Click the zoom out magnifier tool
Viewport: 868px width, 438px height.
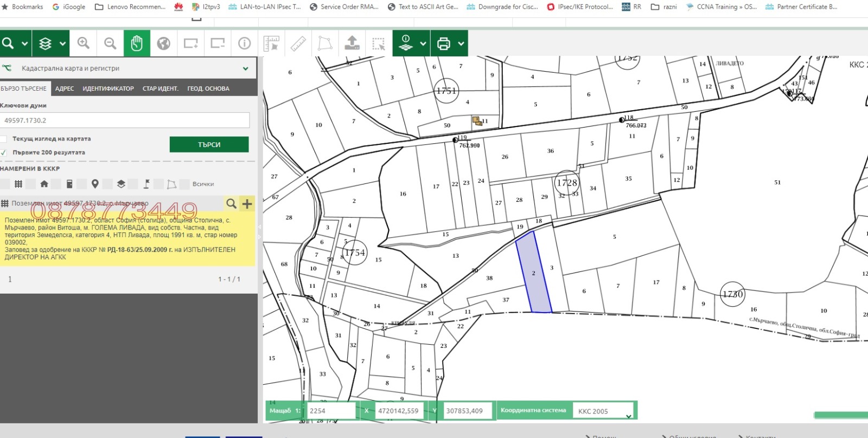point(110,43)
